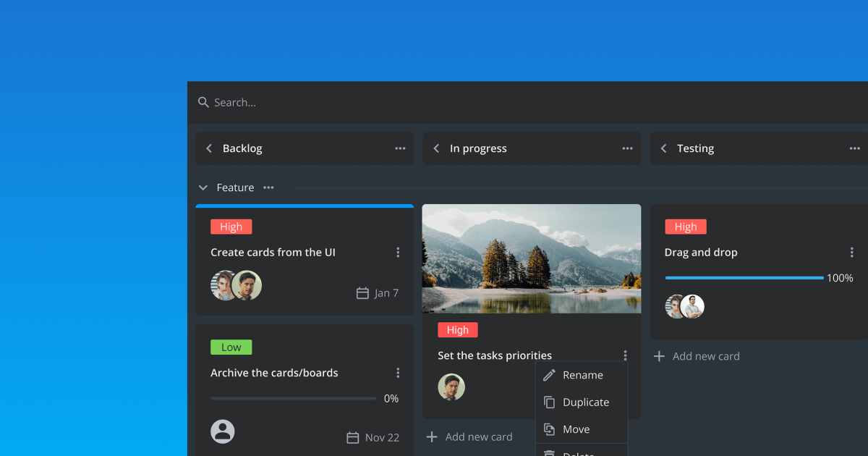Click the Rename pencil icon in context menu
This screenshot has height=456, width=868.
click(x=548, y=375)
